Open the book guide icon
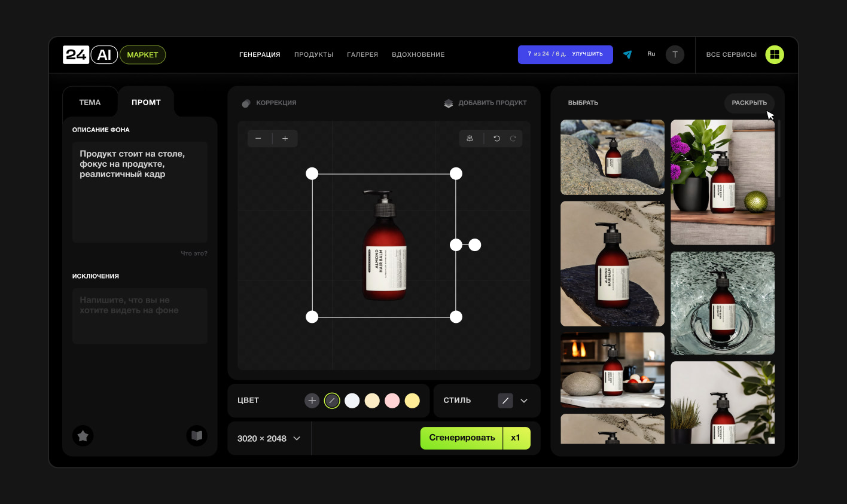Image resolution: width=847 pixels, height=504 pixels. pyautogui.click(x=197, y=436)
